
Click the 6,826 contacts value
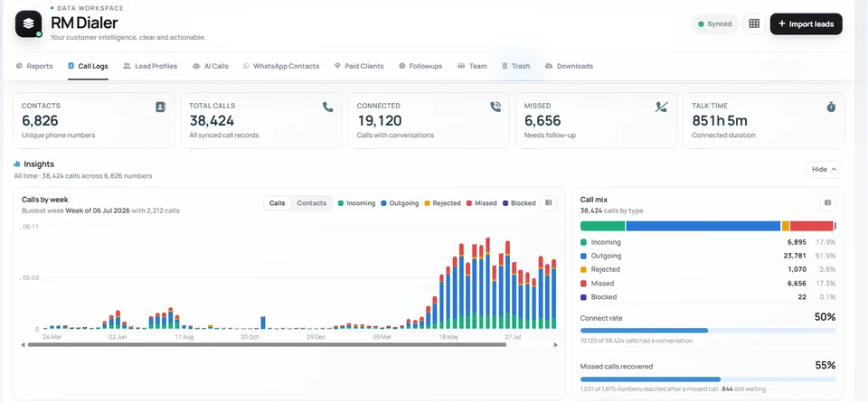pos(40,120)
